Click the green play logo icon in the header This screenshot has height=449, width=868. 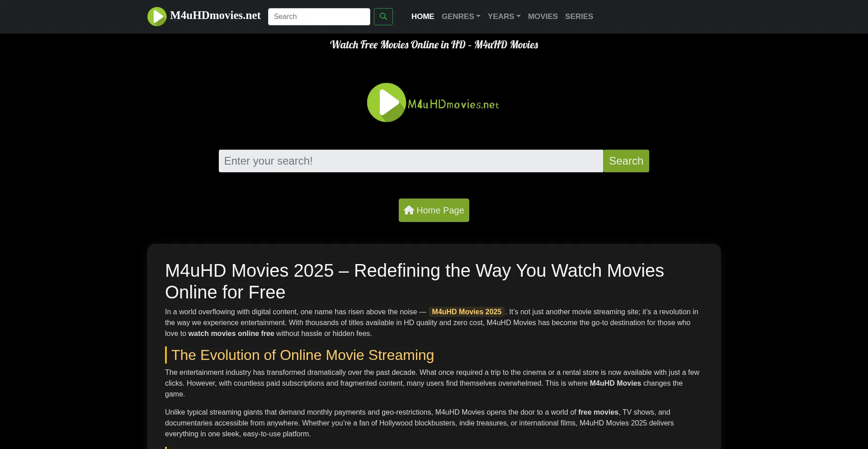click(x=157, y=17)
